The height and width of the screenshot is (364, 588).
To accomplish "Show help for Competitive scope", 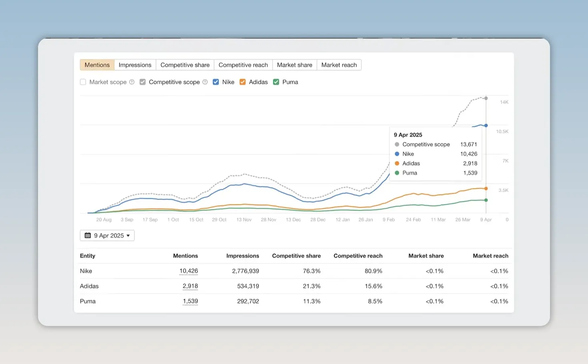I will pos(205,82).
